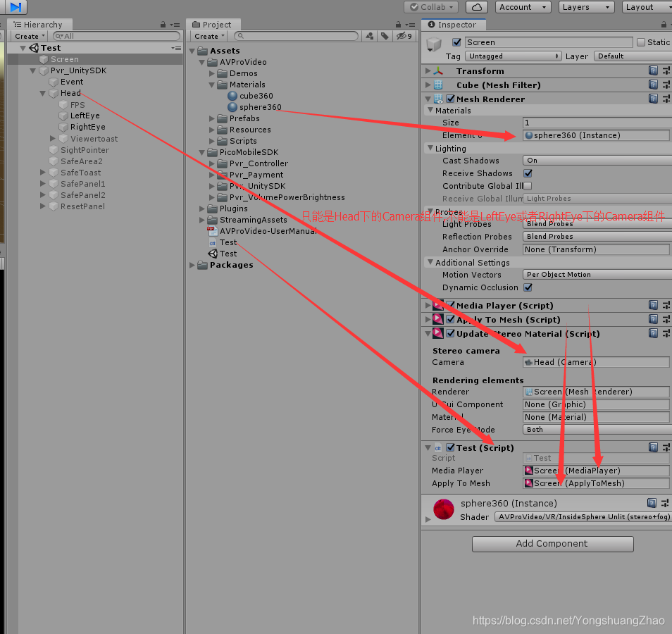The image size is (672, 634).
Task: Switch to the Inspector tab
Action: tap(453, 25)
